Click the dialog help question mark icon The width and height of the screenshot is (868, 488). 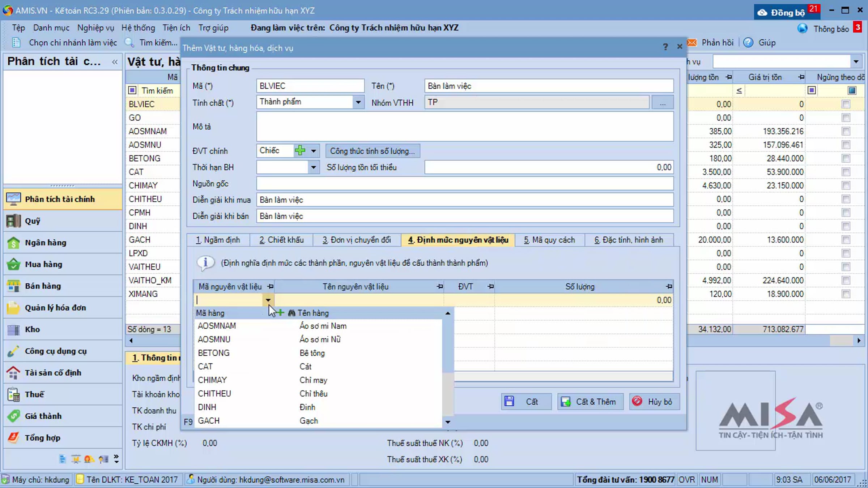[665, 47]
